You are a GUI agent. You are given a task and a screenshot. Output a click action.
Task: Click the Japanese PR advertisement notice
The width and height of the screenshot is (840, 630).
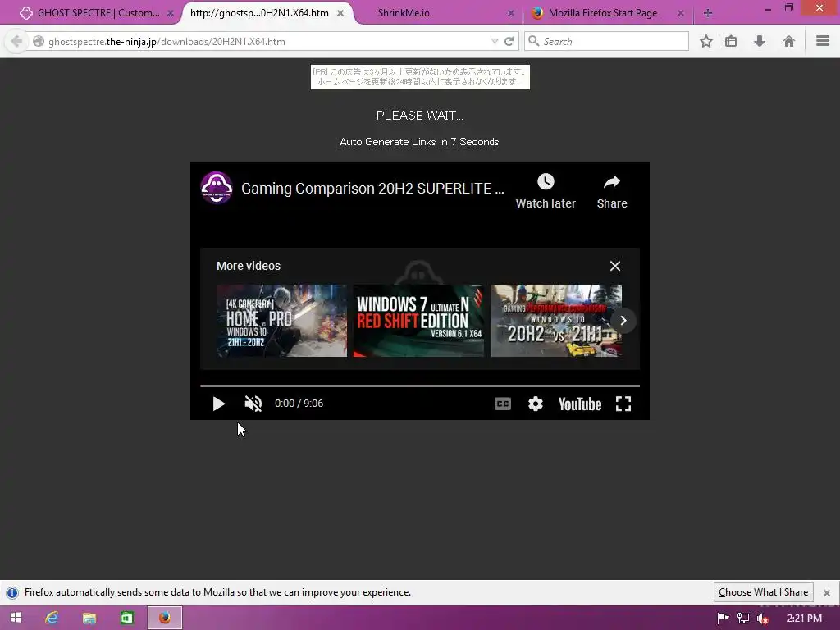(420, 76)
